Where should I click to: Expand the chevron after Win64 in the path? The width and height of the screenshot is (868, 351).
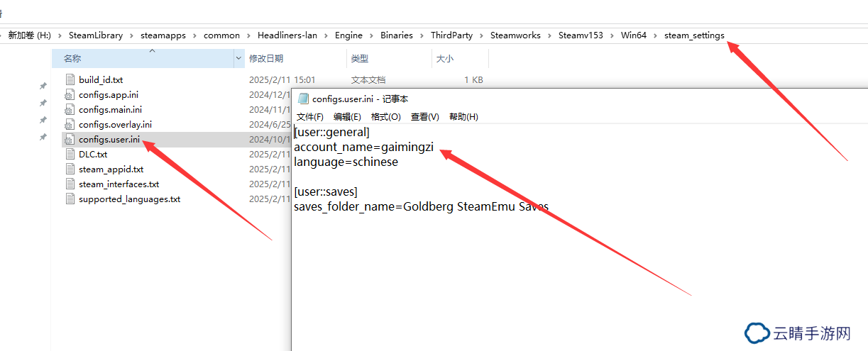[x=655, y=35]
